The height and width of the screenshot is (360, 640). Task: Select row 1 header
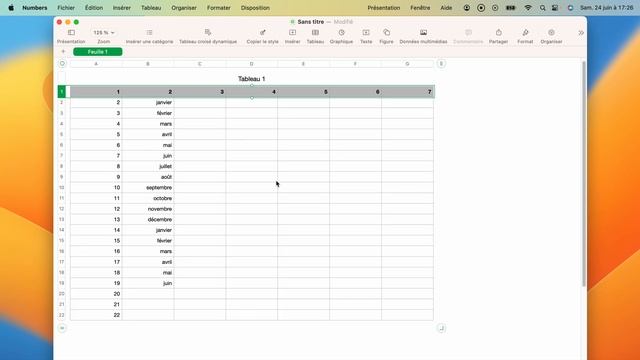coord(62,92)
